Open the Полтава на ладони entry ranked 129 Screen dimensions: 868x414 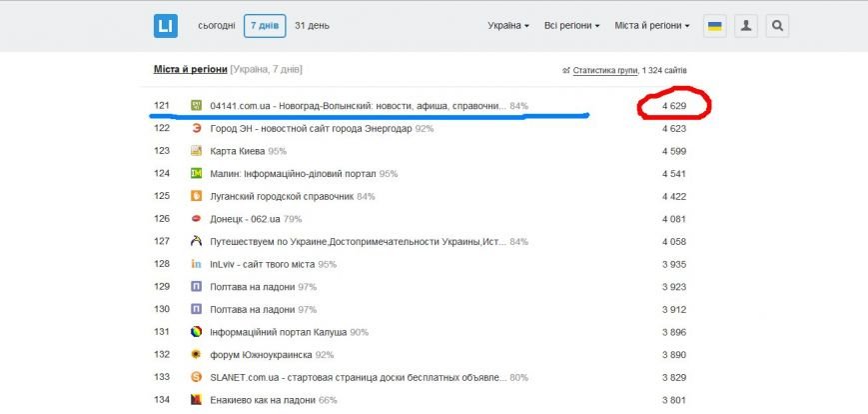click(253, 287)
